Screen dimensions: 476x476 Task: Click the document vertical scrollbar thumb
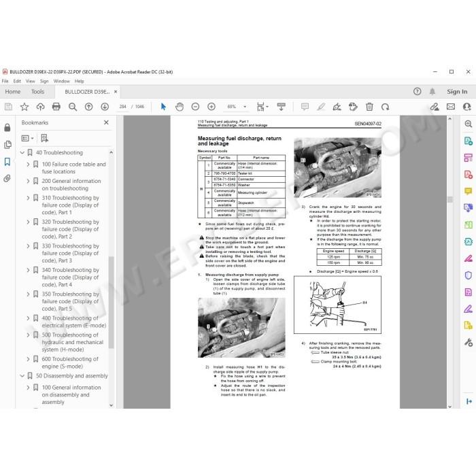point(450,199)
